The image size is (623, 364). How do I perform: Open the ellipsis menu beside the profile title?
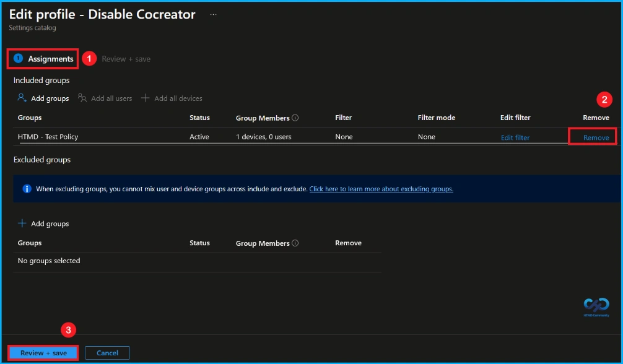point(214,15)
